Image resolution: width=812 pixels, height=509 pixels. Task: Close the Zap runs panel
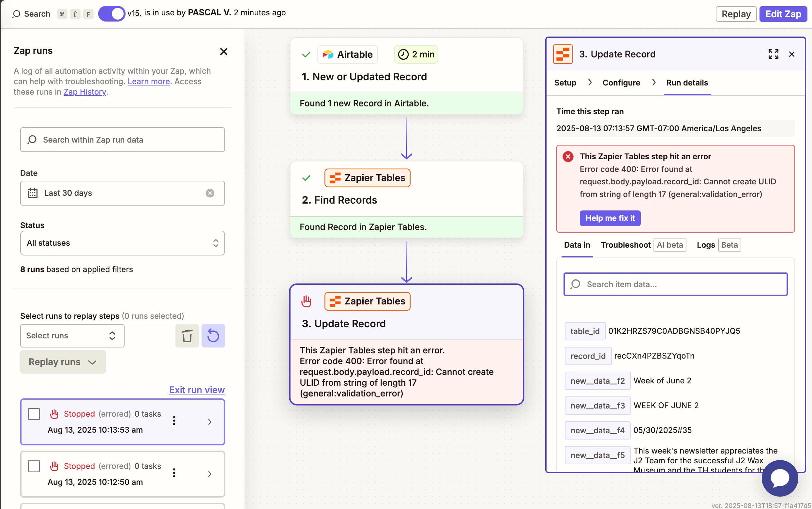[x=223, y=52]
